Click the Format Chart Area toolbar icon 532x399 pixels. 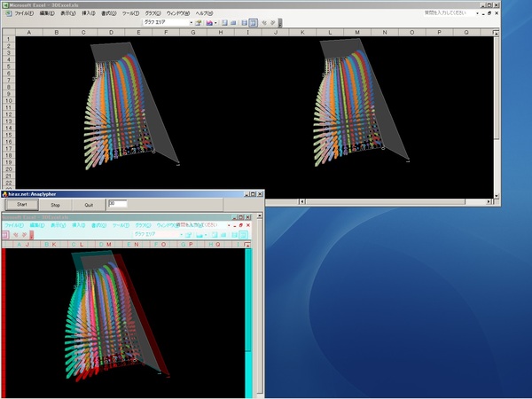199,22
